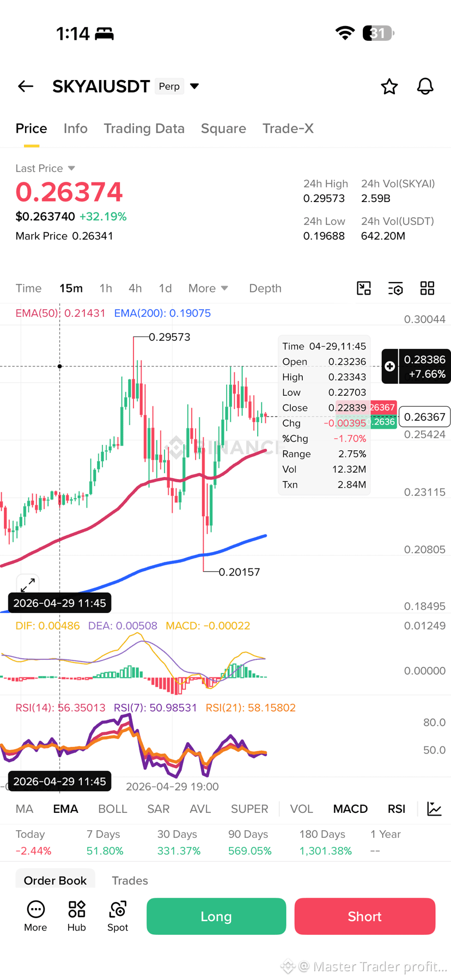Toggle the EMA indicator
The height and width of the screenshot is (980, 451).
coord(66,809)
